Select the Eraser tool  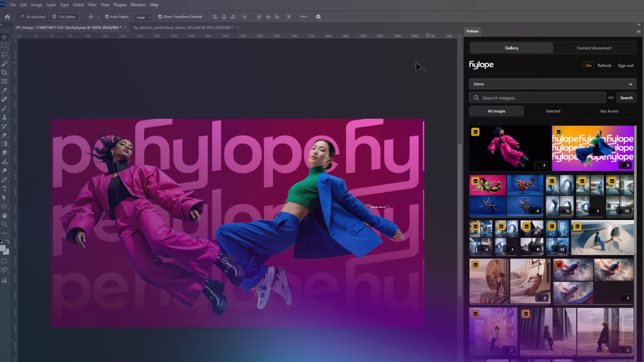[4, 135]
